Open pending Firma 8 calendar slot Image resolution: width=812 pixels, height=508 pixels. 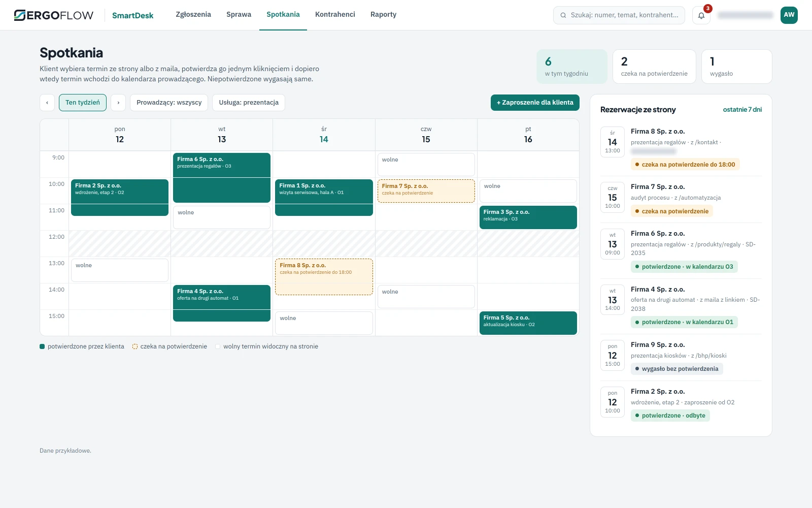(324, 277)
